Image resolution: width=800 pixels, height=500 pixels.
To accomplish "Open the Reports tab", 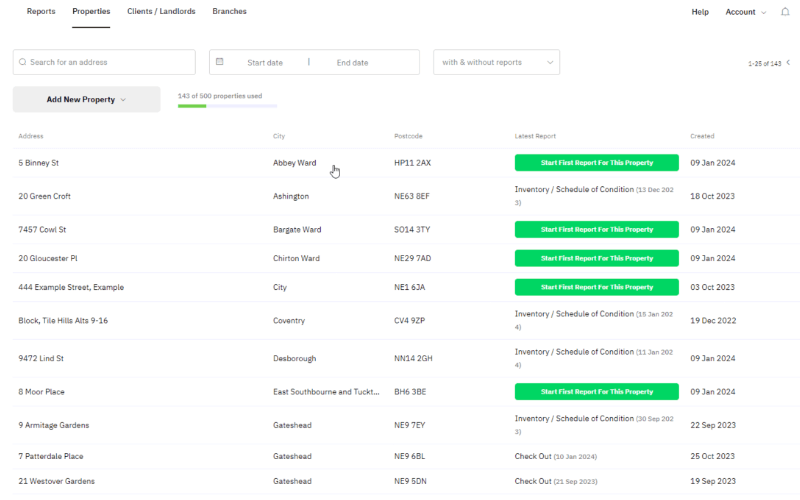I will click(x=41, y=11).
